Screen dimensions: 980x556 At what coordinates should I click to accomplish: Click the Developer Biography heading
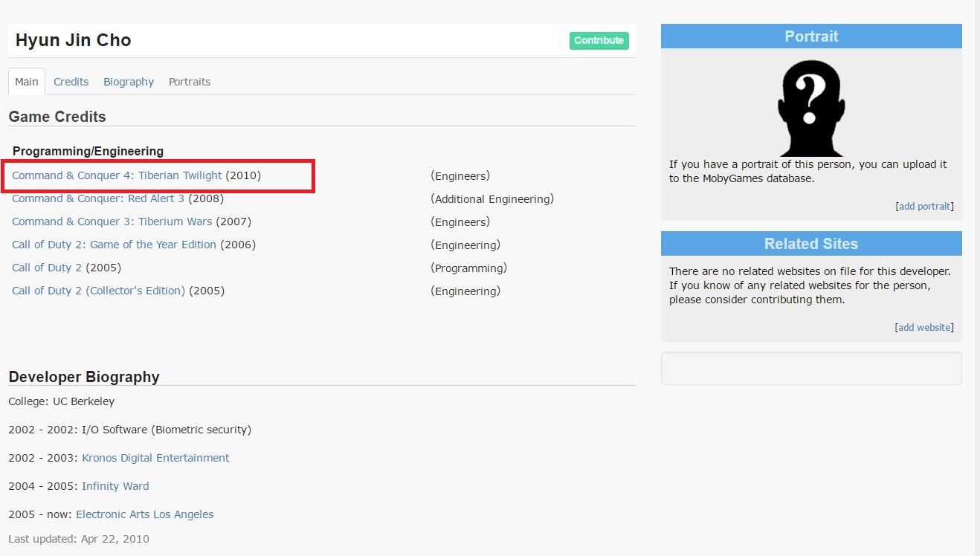click(x=84, y=377)
